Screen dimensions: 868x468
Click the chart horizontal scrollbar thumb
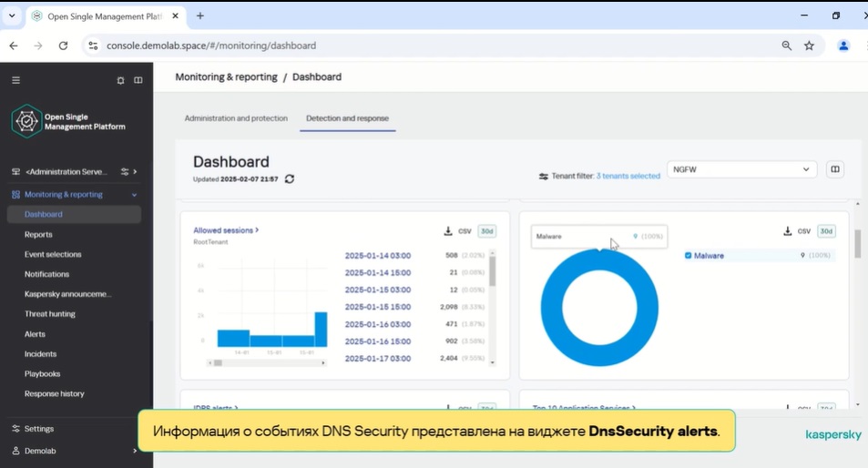[x=218, y=363]
